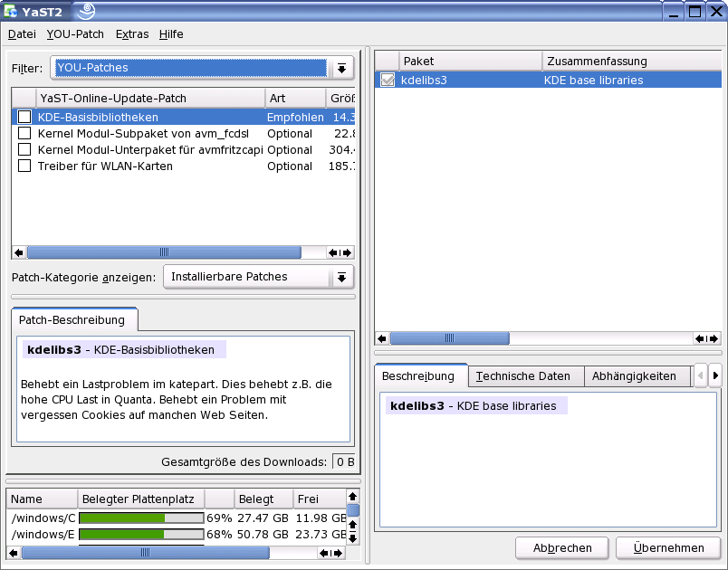
Task: Open the Patch-Kategorie dropdown arrow
Action: (341, 278)
